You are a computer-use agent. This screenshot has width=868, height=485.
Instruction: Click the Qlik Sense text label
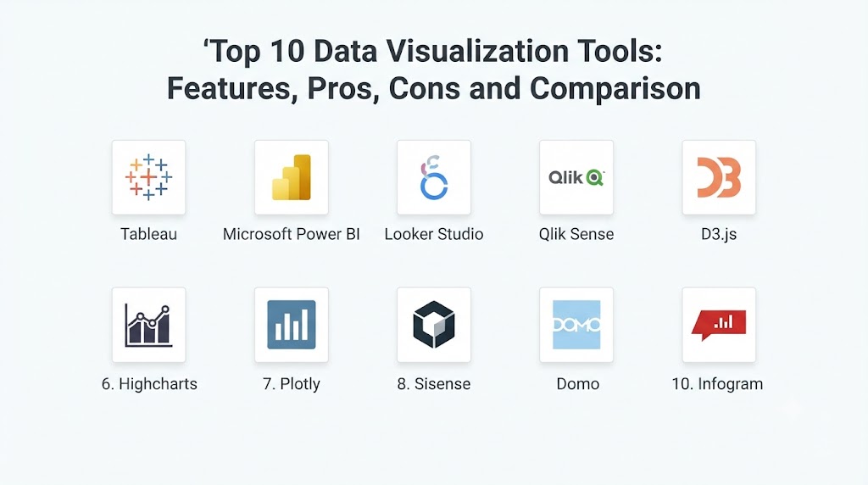(576, 234)
